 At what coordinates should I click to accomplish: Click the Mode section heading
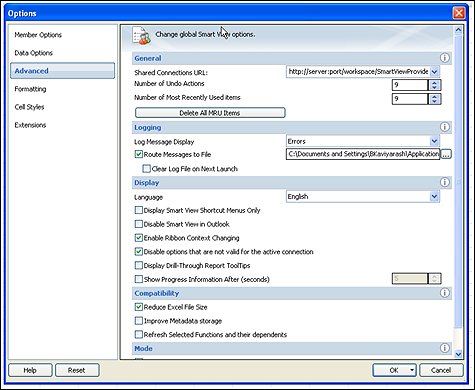tap(143, 349)
